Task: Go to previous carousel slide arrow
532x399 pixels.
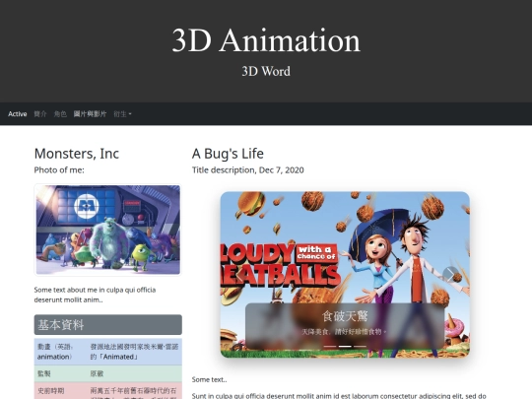Action: [x=239, y=275]
